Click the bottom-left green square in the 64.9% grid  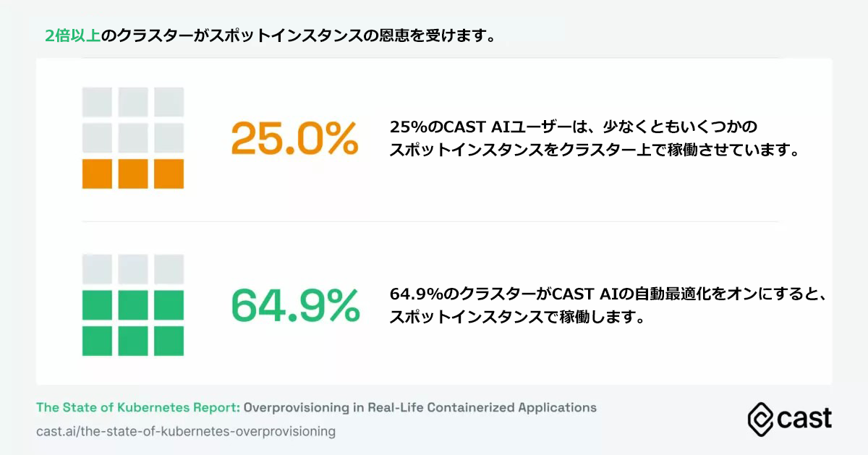click(97, 341)
